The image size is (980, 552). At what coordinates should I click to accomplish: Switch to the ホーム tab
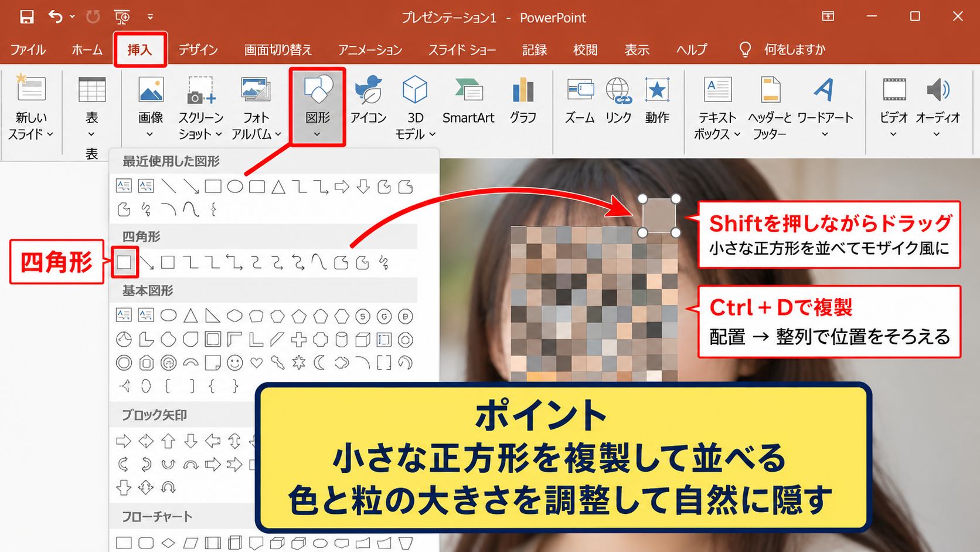point(87,50)
